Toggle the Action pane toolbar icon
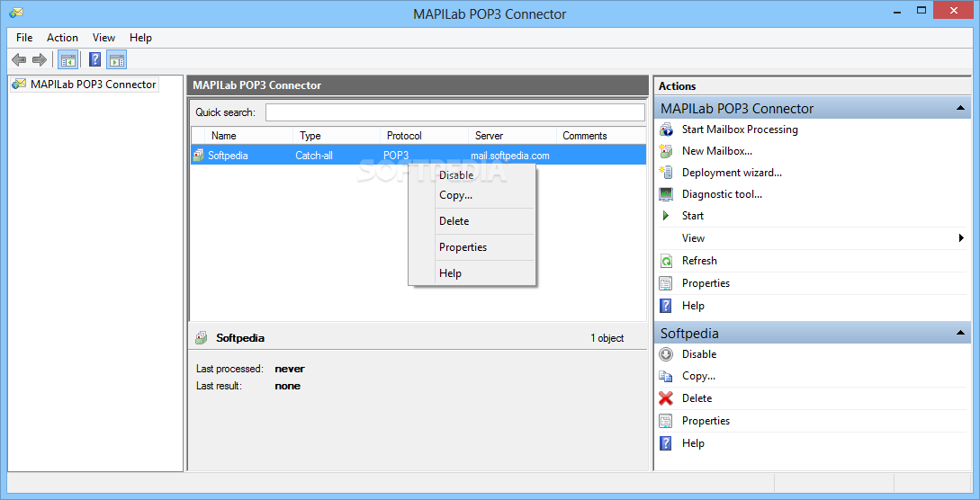The width and height of the screenshot is (980, 500). (117, 60)
